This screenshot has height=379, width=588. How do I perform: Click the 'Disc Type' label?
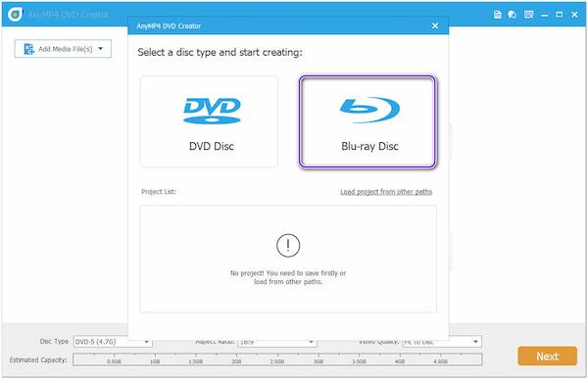point(54,342)
